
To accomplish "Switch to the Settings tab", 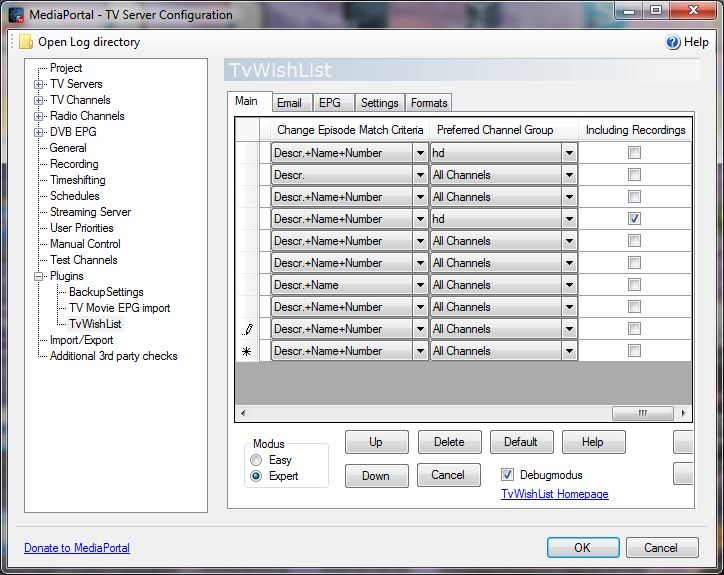I will 380,103.
